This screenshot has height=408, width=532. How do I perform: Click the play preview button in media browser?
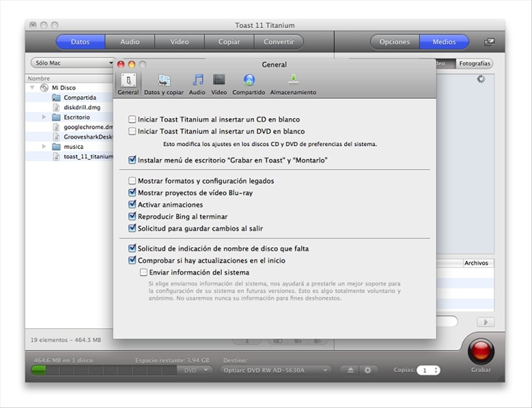click(x=486, y=322)
